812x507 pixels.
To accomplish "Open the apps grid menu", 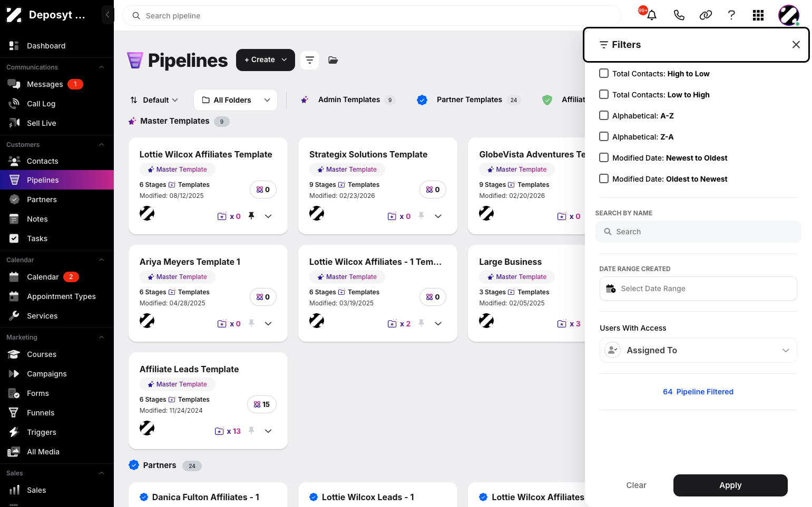I will point(758,15).
